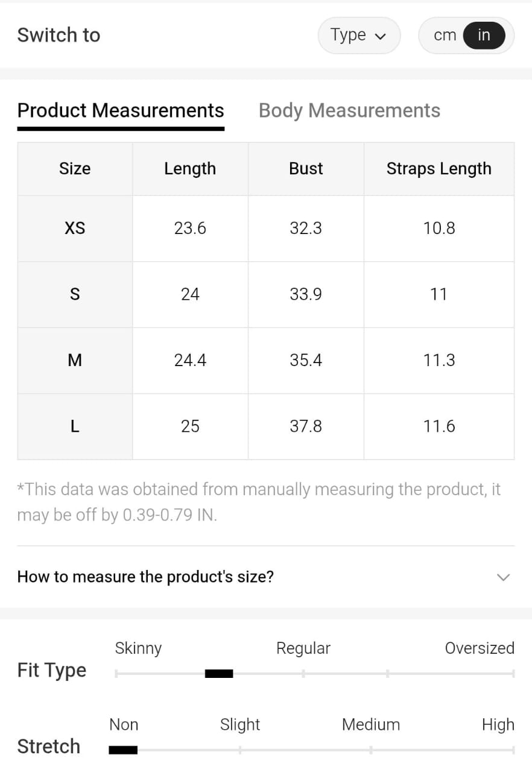The height and width of the screenshot is (772, 532).
Task: Click How to measure the product's size
Action: [145, 577]
